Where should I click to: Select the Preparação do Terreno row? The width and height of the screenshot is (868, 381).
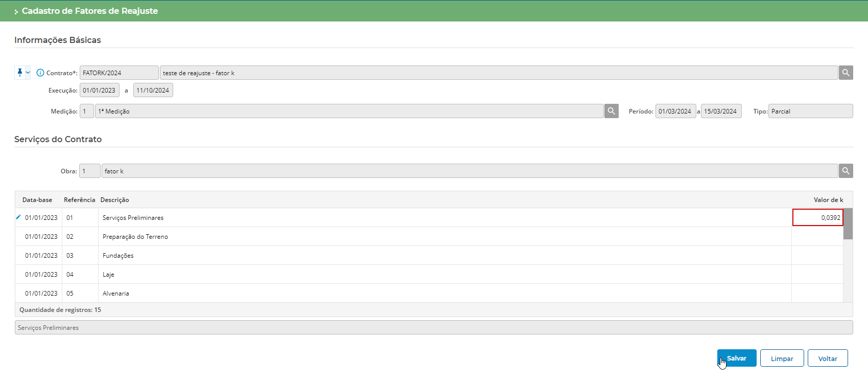click(135, 237)
